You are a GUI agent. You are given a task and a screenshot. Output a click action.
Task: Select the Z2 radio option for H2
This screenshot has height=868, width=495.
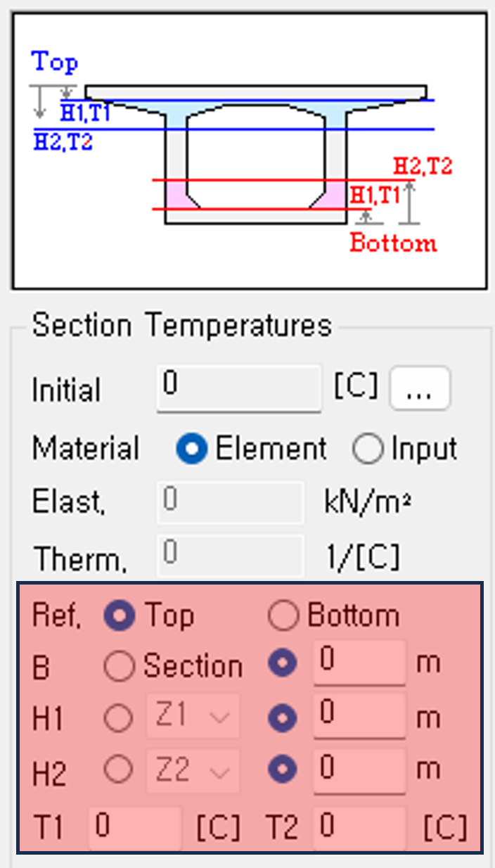119,770
